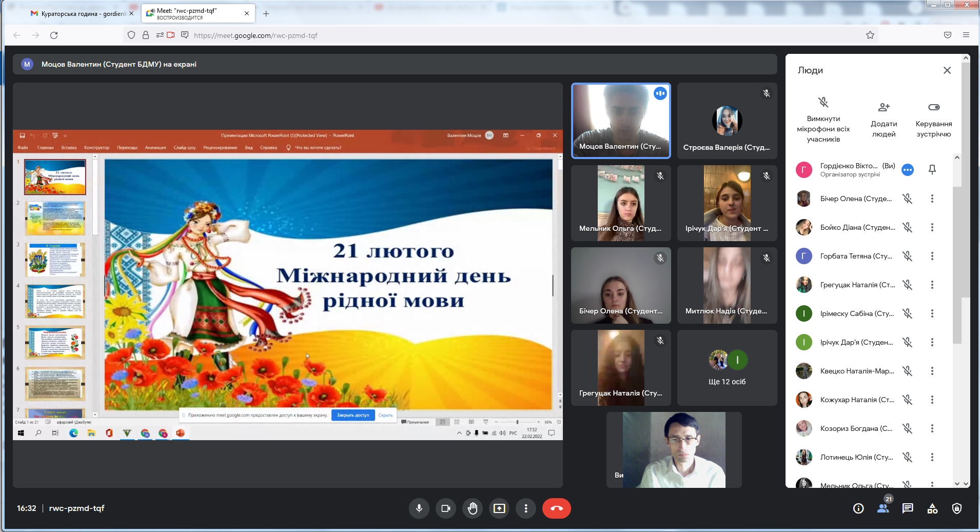
Task: Click Додати людей button
Action: point(884,120)
